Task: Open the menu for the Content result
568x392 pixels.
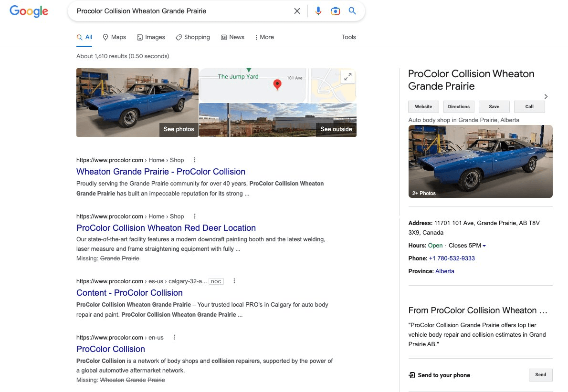Action: [x=234, y=281]
